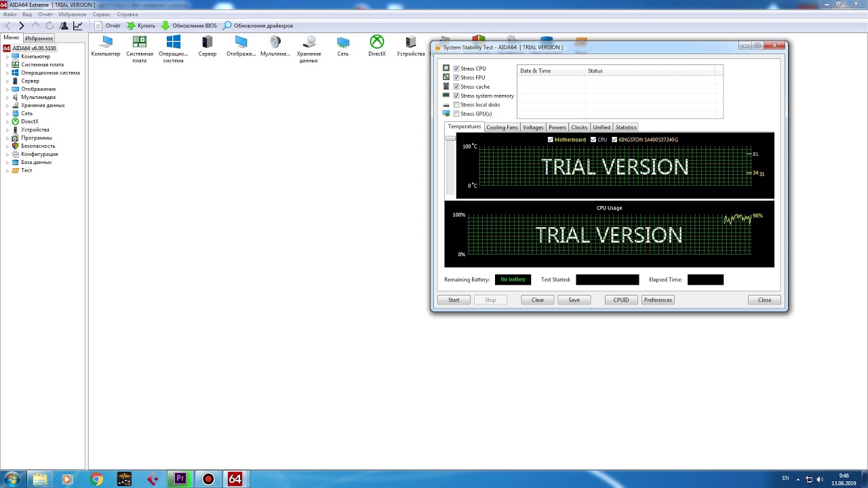The width and height of the screenshot is (868, 488).
Task: Expand the Сеть tree node arrow
Action: [7, 113]
